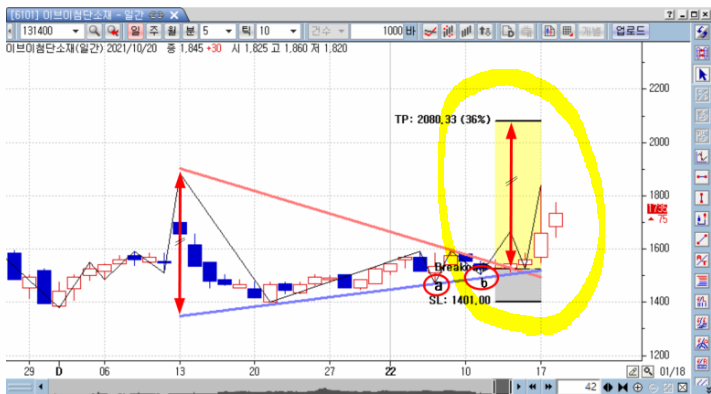Click the line chart type icon
The image size is (711, 394).
tap(430, 31)
